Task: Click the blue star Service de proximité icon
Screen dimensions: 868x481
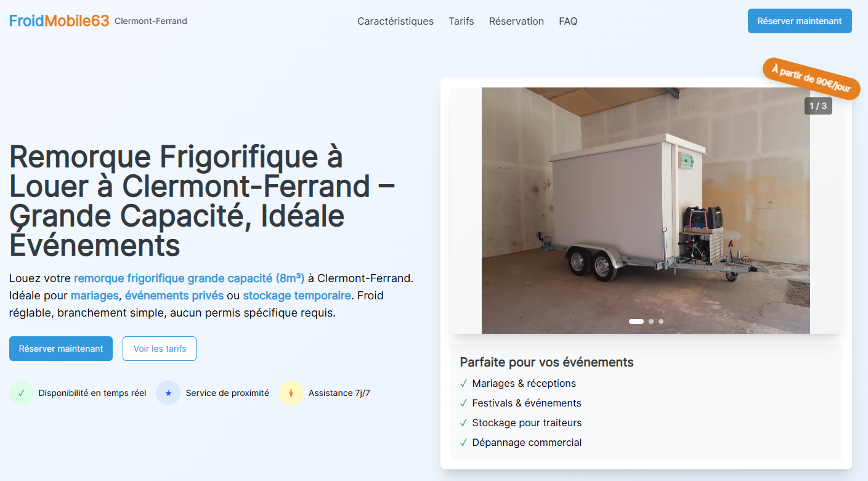Action: pos(168,392)
